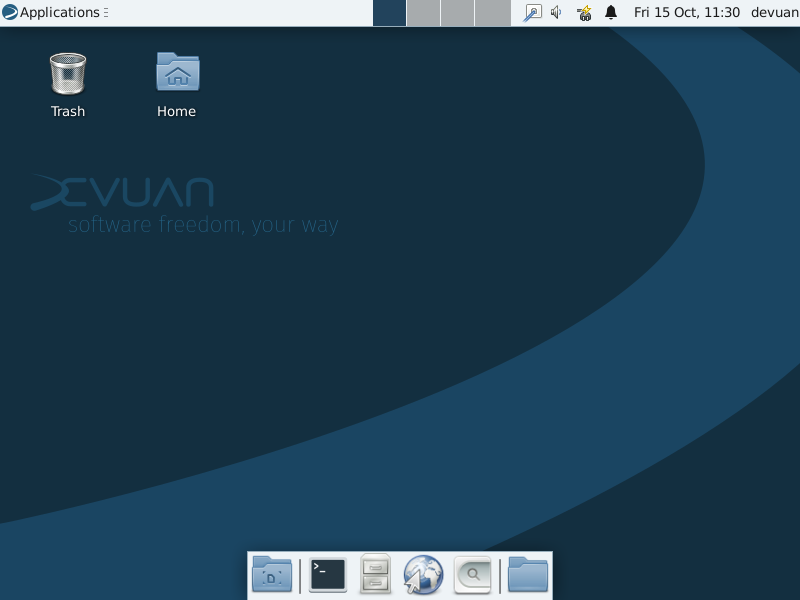Open the devuan user menu
Screen dimensions: 800x600
[x=774, y=12]
